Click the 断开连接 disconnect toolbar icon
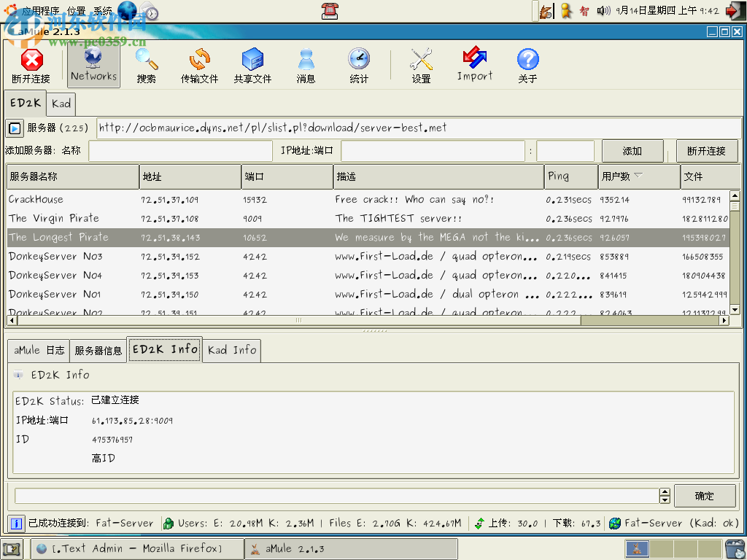Screen dimensions: 747x560 click(x=32, y=66)
